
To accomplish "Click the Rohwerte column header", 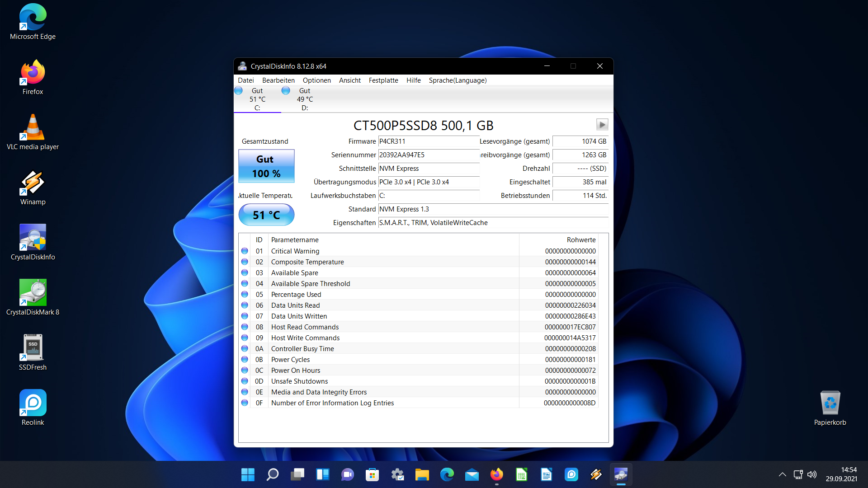I will point(581,240).
